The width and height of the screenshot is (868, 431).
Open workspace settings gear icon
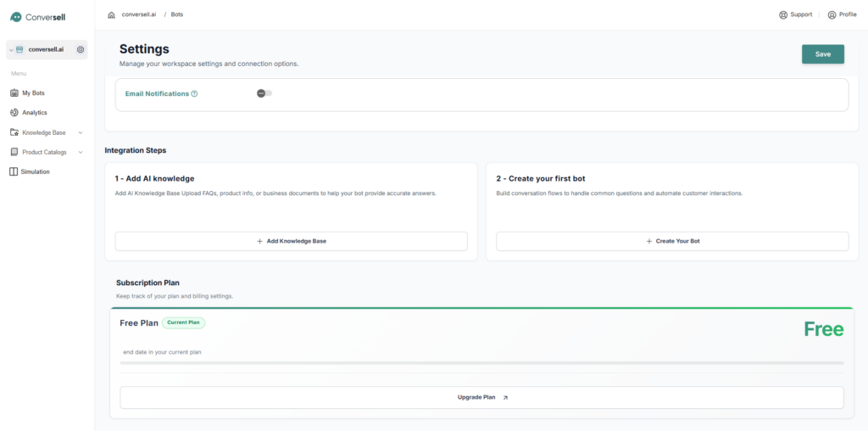point(81,50)
